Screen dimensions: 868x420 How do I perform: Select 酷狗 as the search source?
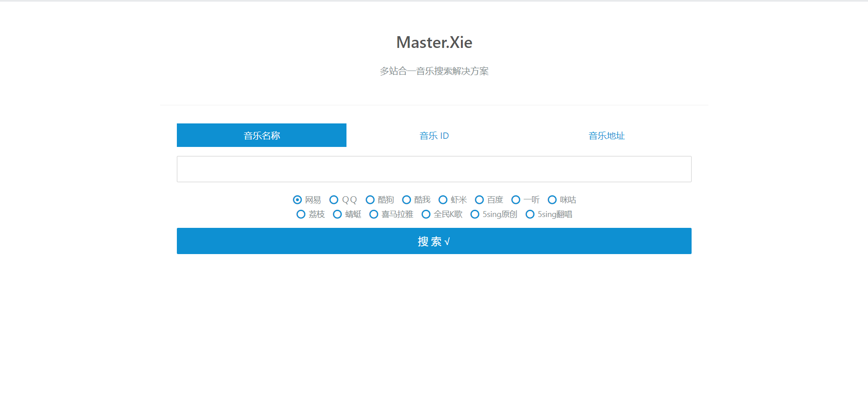click(370, 199)
